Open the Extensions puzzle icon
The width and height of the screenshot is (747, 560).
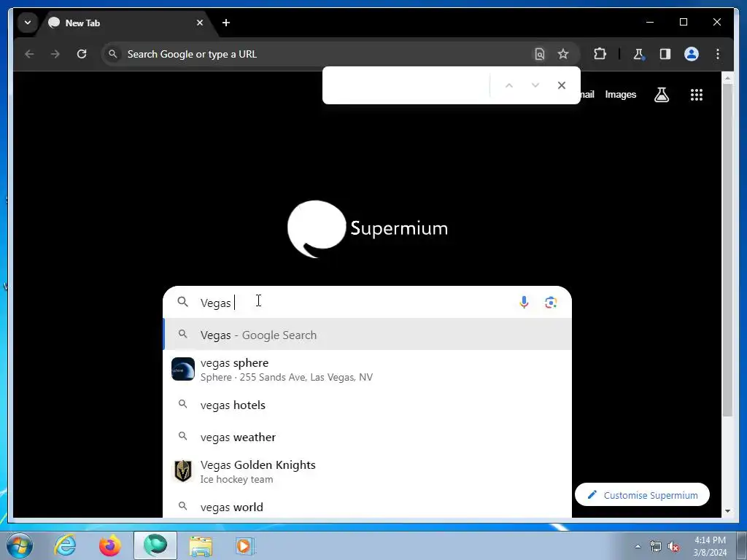(600, 54)
